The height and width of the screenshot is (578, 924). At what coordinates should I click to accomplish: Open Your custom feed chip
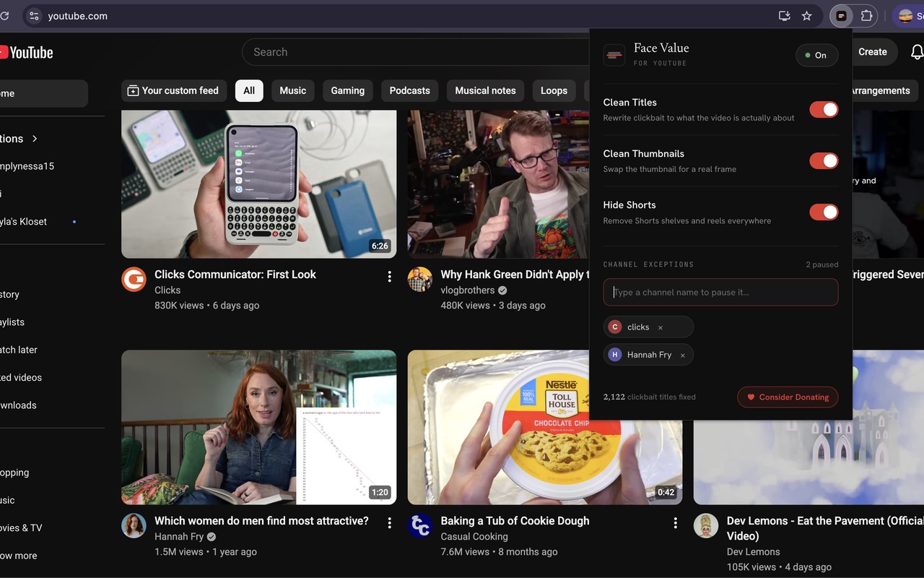174,90
